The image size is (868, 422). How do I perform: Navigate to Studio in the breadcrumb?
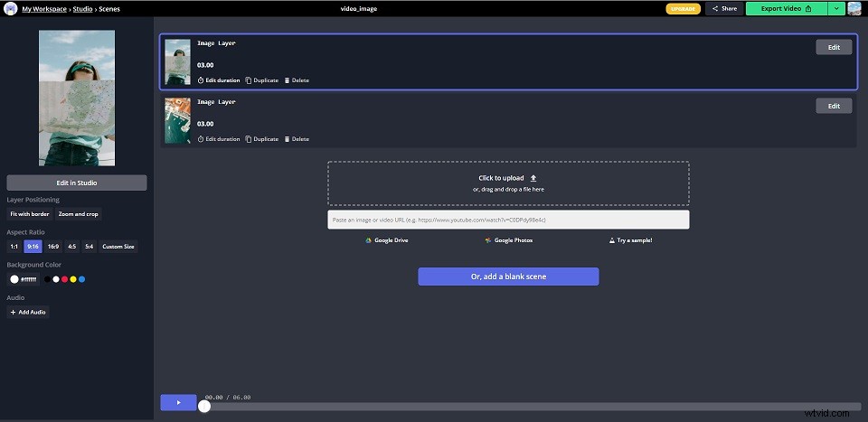pos(82,8)
